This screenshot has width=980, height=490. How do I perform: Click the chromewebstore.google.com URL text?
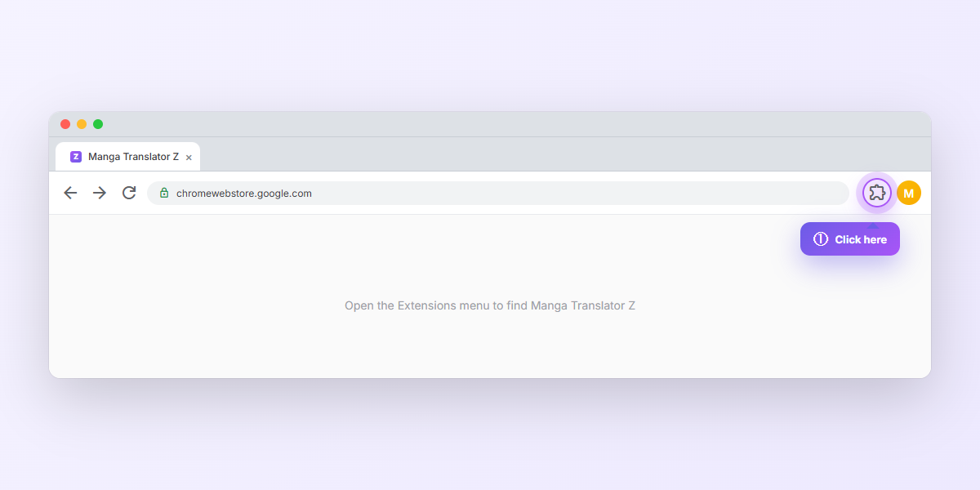pos(243,194)
